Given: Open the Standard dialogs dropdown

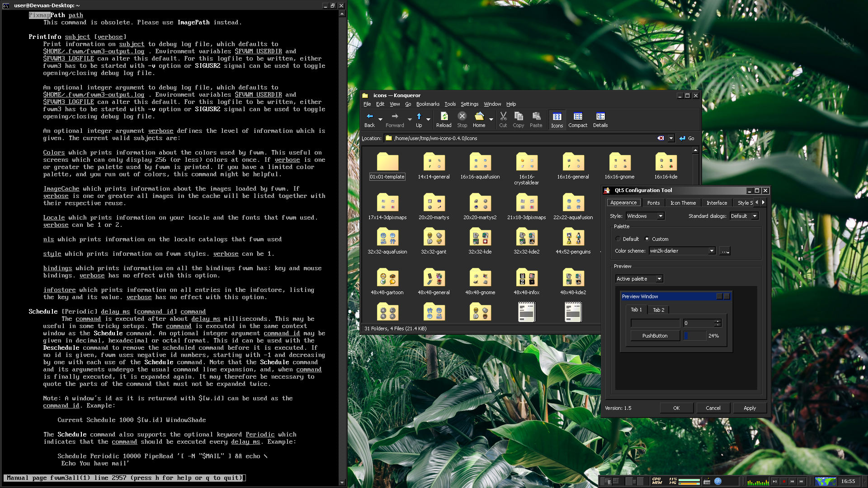Looking at the screenshot, I should click(x=744, y=216).
